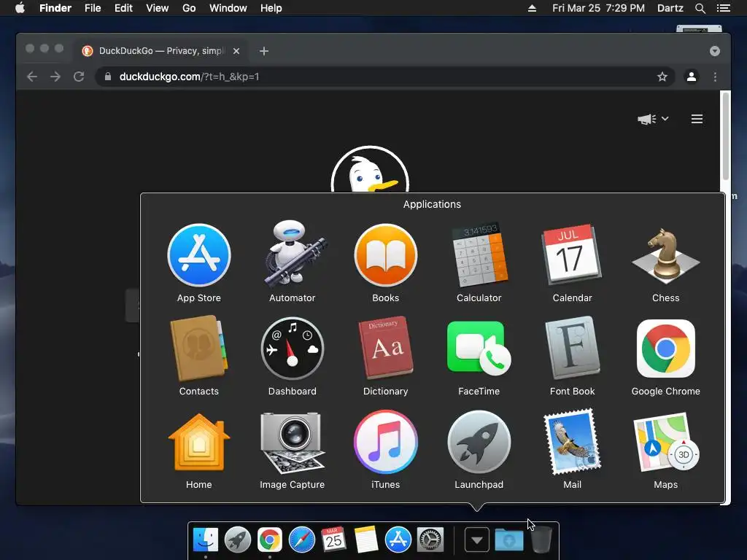This screenshot has width=747, height=560.
Task: Open Trash in the Dock
Action: click(541, 540)
